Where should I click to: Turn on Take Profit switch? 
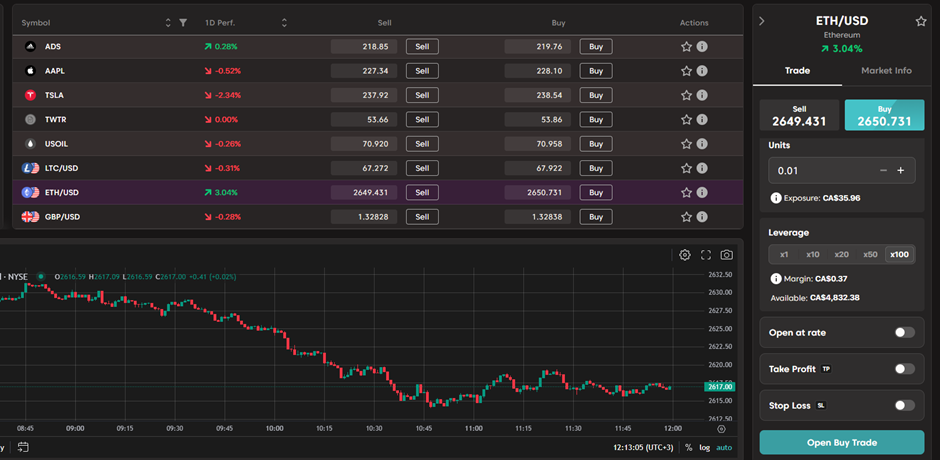click(x=903, y=369)
